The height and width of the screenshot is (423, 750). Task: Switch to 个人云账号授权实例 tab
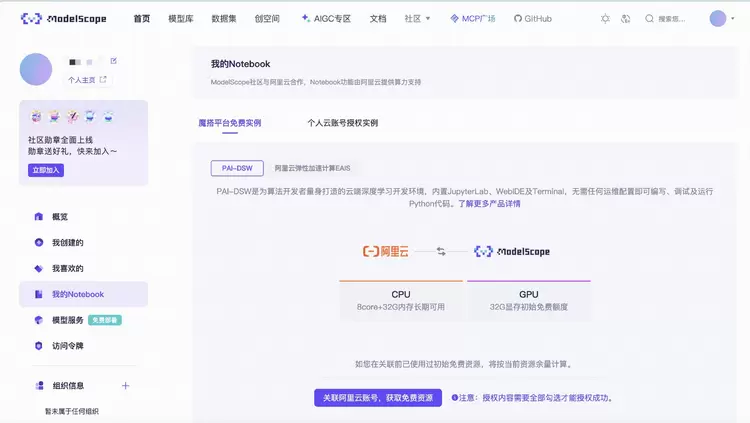[x=342, y=123]
